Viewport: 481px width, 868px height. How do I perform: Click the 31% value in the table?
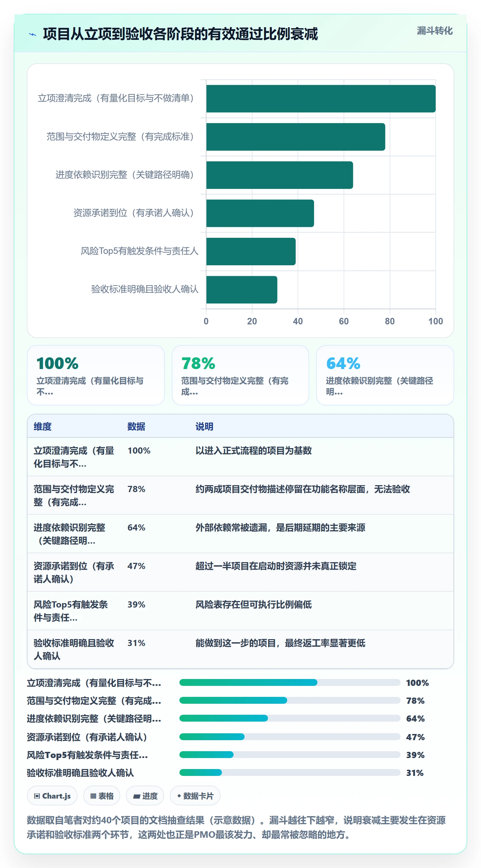(x=136, y=643)
